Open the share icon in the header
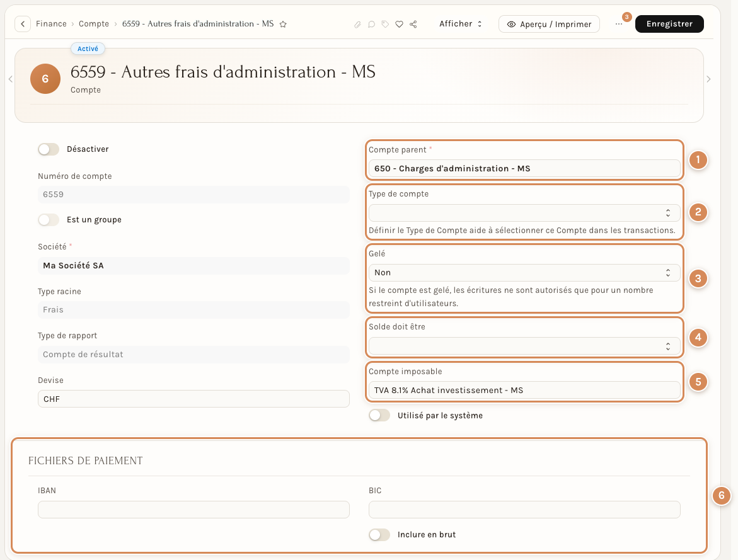 413,24
